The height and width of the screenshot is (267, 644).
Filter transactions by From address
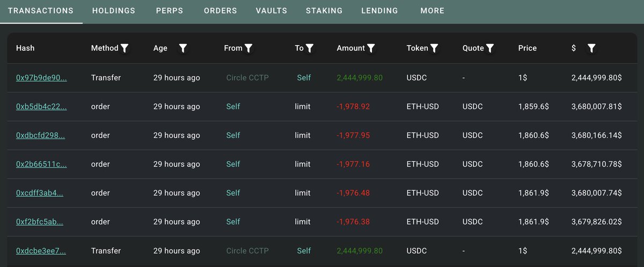248,48
